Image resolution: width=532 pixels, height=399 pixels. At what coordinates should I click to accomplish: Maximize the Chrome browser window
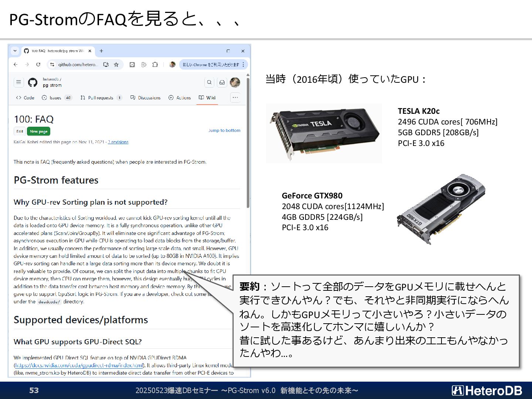click(228, 51)
